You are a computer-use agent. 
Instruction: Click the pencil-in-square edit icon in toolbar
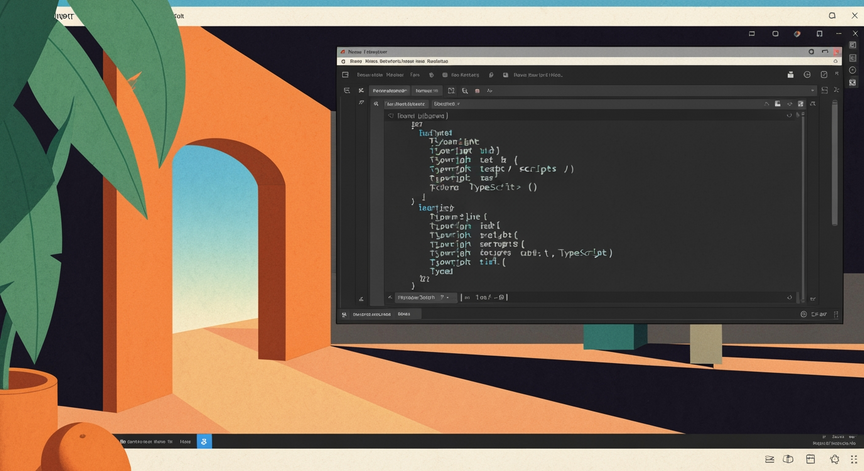824,75
